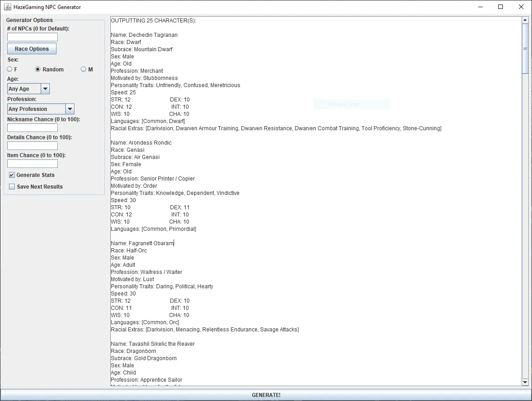The image size is (532, 401).
Task: Click 'Motivated by: Stubbornness' line
Action: [144, 78]
